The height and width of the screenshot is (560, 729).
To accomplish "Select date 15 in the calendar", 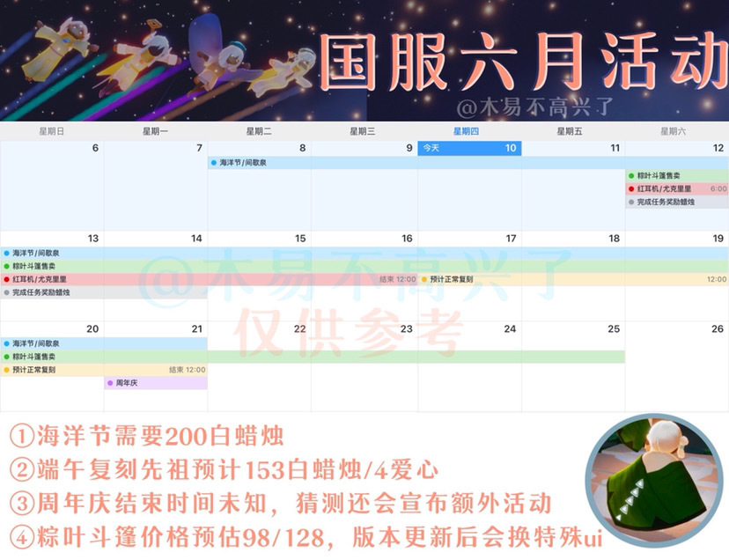I will [300, 239].
